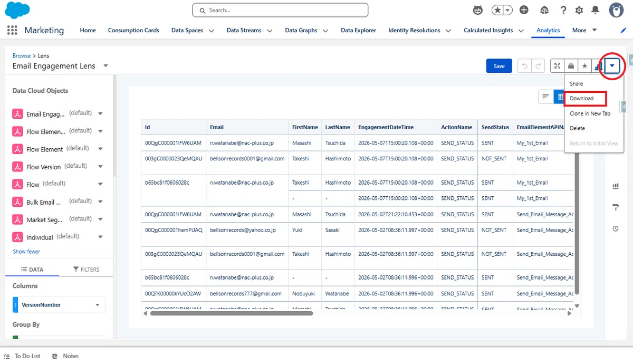Click the Undo arrow button

[x=524, y=66]
